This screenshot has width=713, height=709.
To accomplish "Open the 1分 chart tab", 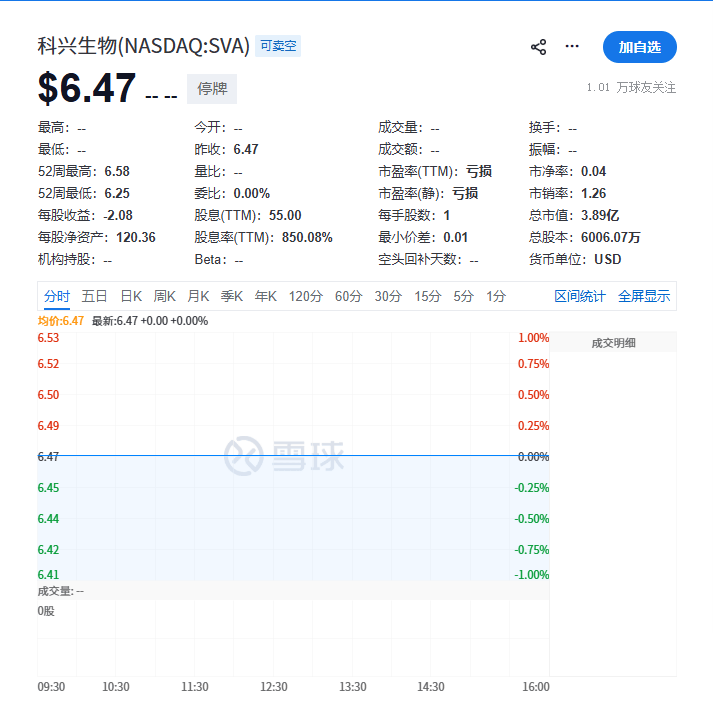I will 496,296.
